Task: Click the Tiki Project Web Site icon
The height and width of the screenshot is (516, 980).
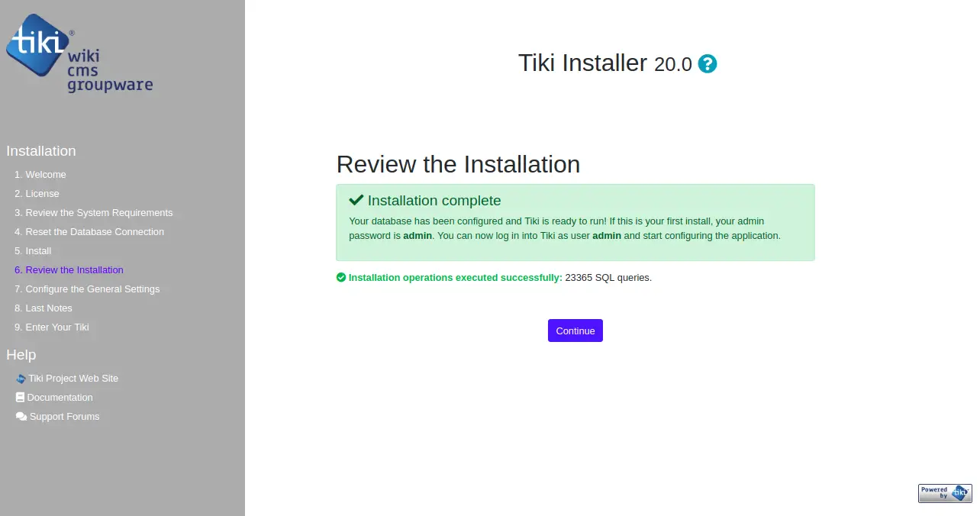Action: [21, 379]
